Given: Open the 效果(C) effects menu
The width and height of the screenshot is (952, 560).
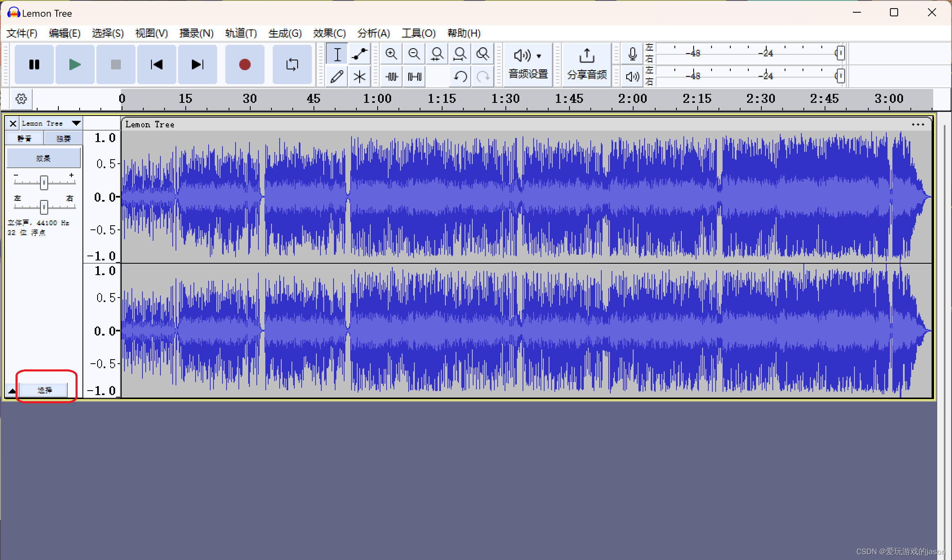Looking at the screenshot, I should 329,33.
